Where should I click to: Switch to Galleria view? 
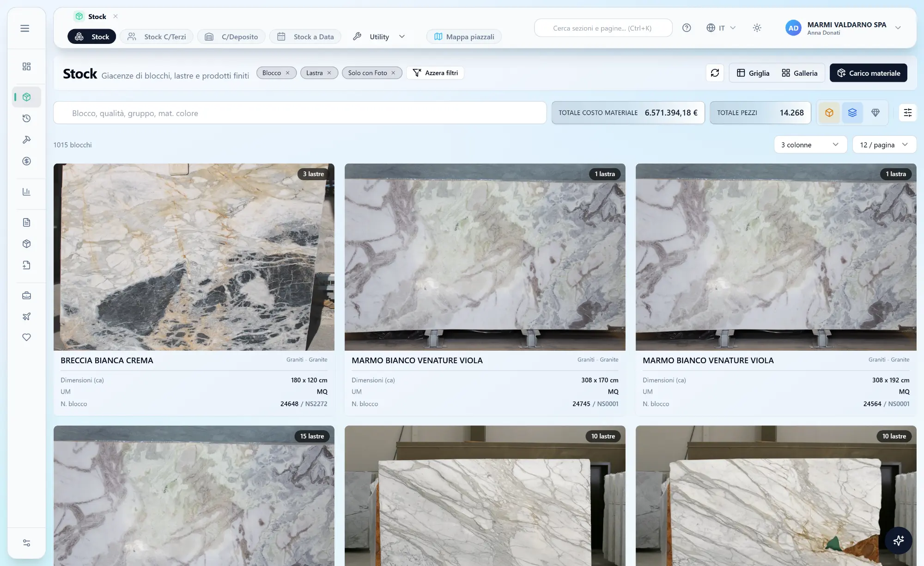pyautogui.click(x=800, y=73)
